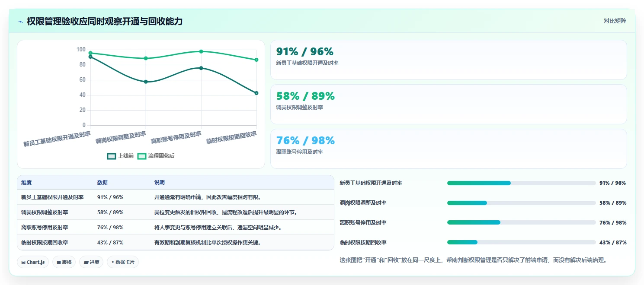Click chart axis label 离职账号停用及时率
The height and width of the screenshot is (285, 644).
click(176, 138)
